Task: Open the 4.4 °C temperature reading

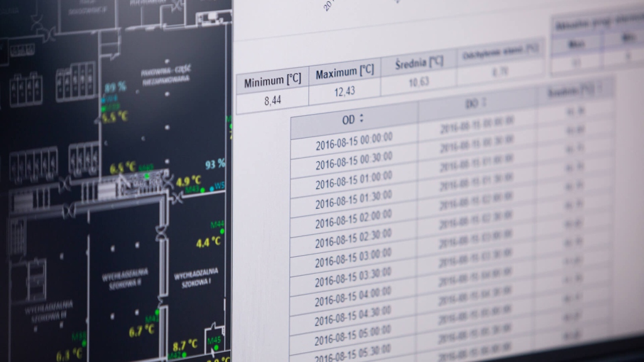Action: coord(208,242)
